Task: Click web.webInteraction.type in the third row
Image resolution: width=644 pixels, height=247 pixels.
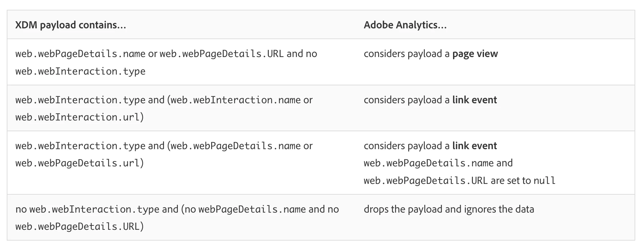Action: coord(80,146)
